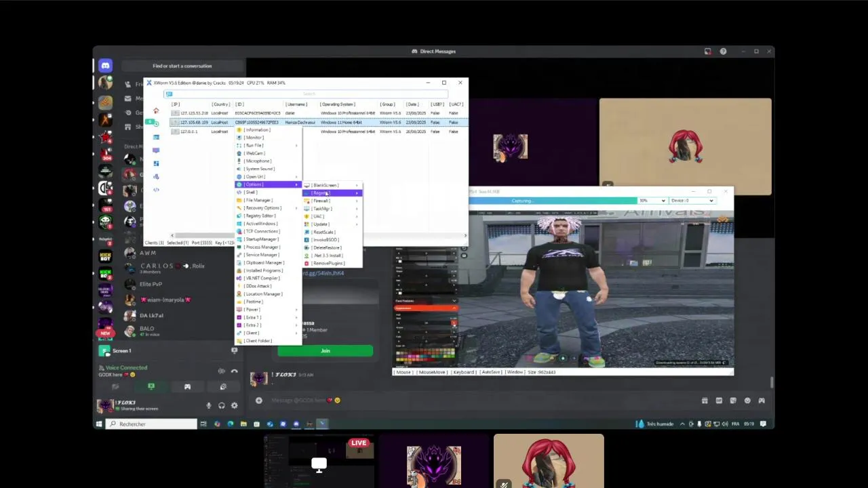
Task: Open the XWorm home sidebar icon
Action: [156, 110]
